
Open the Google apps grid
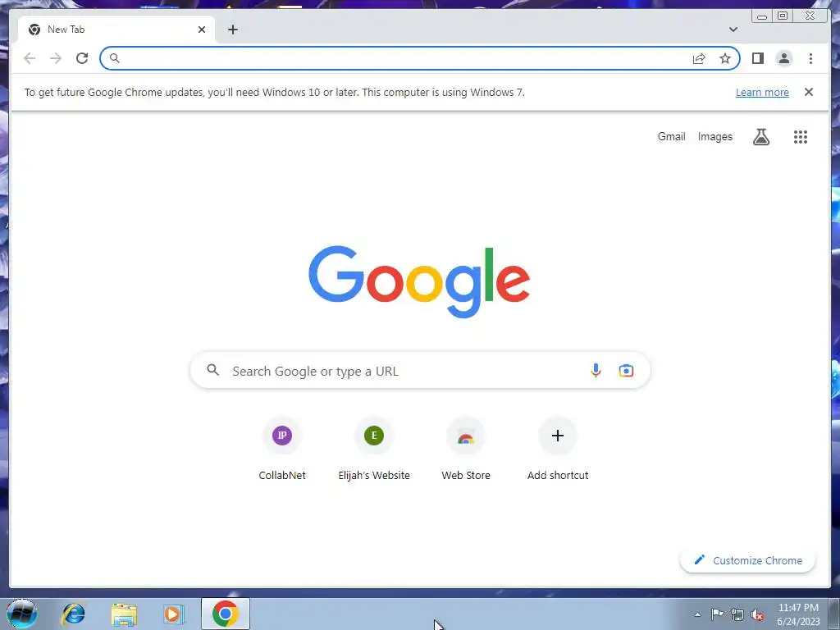(x=801, y=137)
